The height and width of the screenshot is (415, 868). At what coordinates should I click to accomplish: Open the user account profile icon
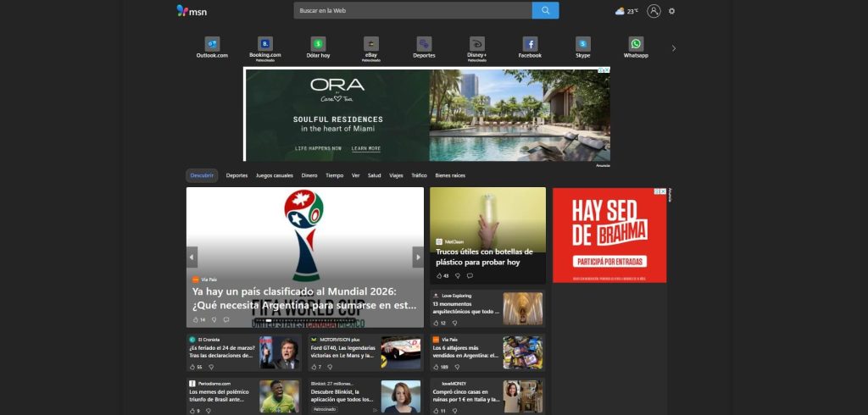654,11
